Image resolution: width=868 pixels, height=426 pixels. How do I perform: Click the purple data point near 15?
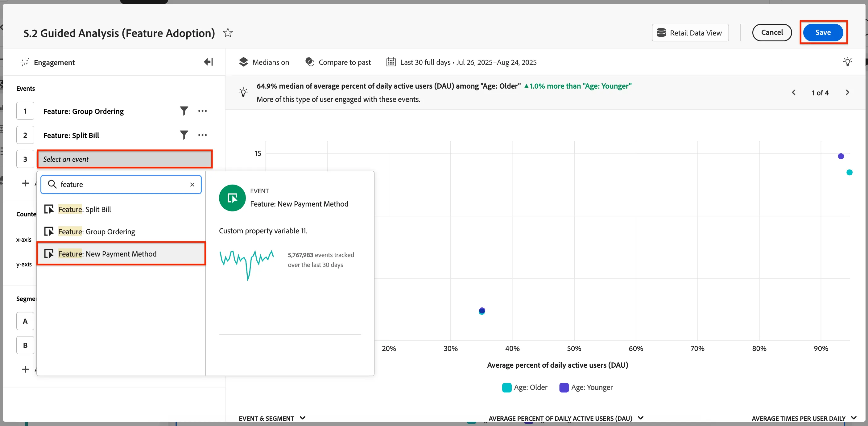tap(841, 156)
